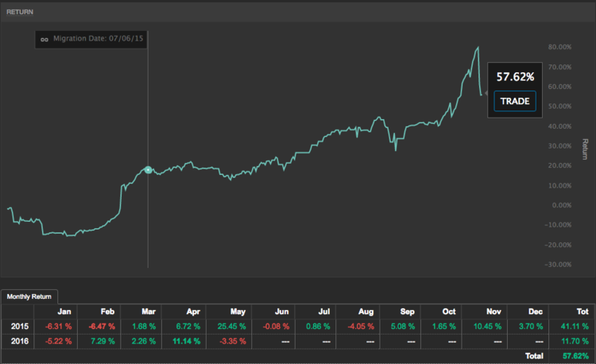
Task: Click the RETURN panel header
Action: coord(20,13)
